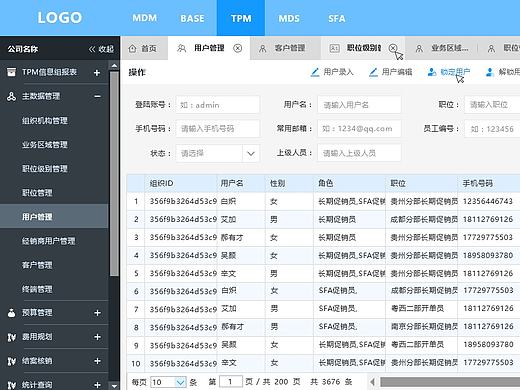Screen dimensions: 520x390
Task: Select the TPM top tab
Action: point(241,18)
